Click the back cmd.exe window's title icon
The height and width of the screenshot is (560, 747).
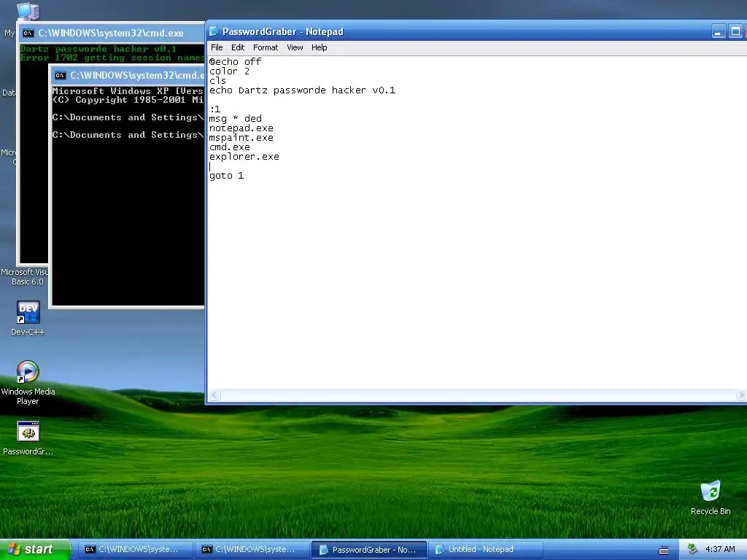(x=28, y=34)
